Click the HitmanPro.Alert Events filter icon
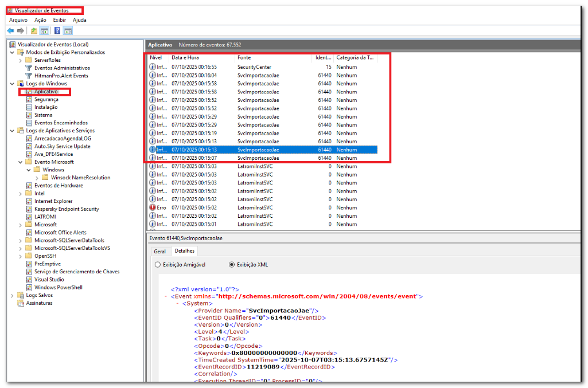The height and width of the screenshot is (388, 588). coord(29,76)
